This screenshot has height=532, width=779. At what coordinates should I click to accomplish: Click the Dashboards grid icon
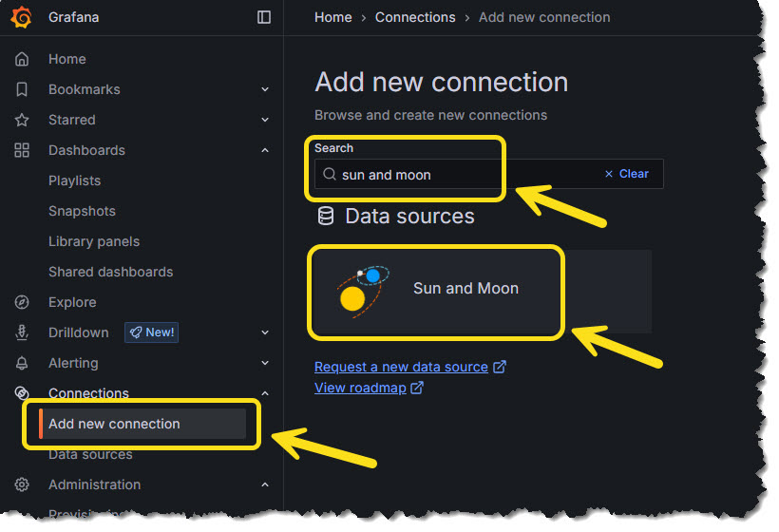(22, 150)
